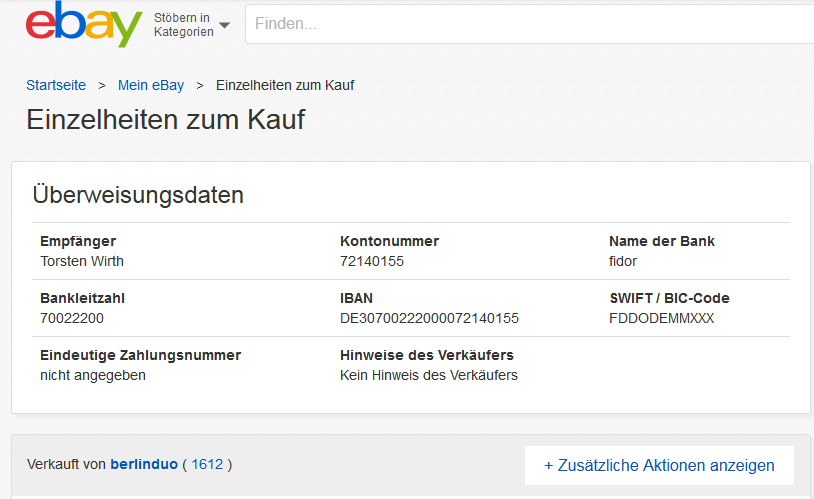Select the IBAN DE30700222000072140155
814x499 pixels.
[429, 318]
